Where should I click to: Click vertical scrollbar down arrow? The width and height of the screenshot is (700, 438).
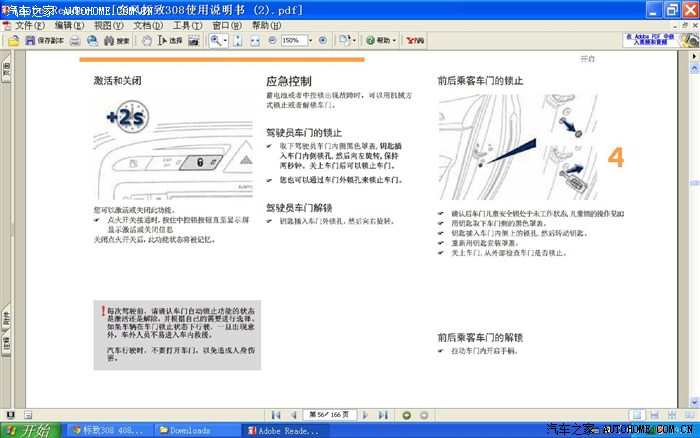pyautogui.click(x=694, y=402)
